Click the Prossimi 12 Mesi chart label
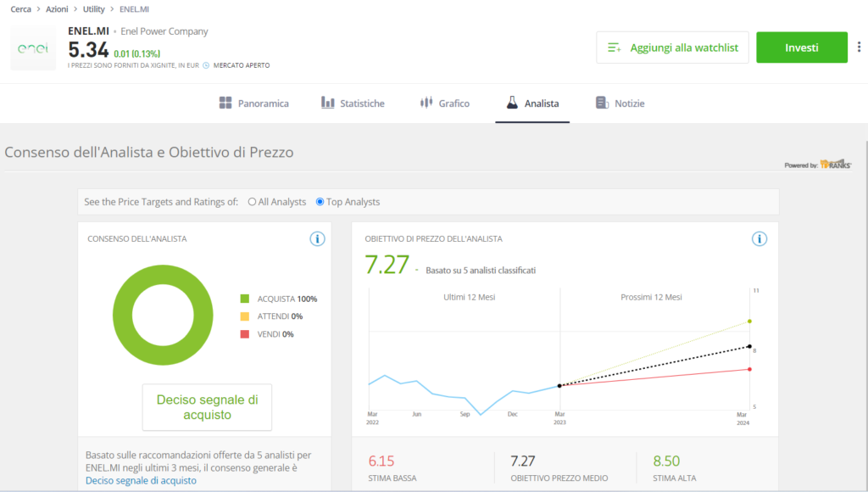The width and height of the screenshot is (868, 492). click(x=651, y=297)
